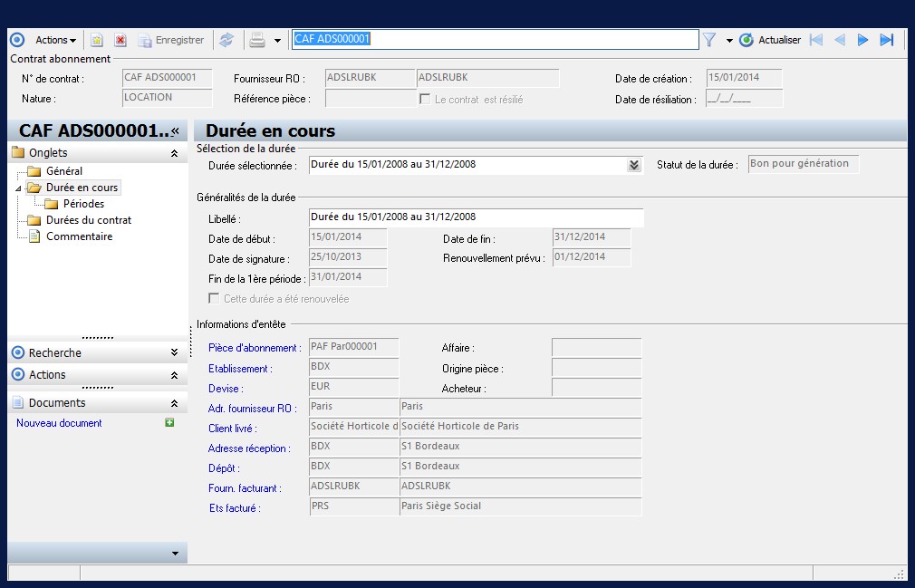Open the filter dropdown arrow
The image size is (915, 588).
click(729, 40)
